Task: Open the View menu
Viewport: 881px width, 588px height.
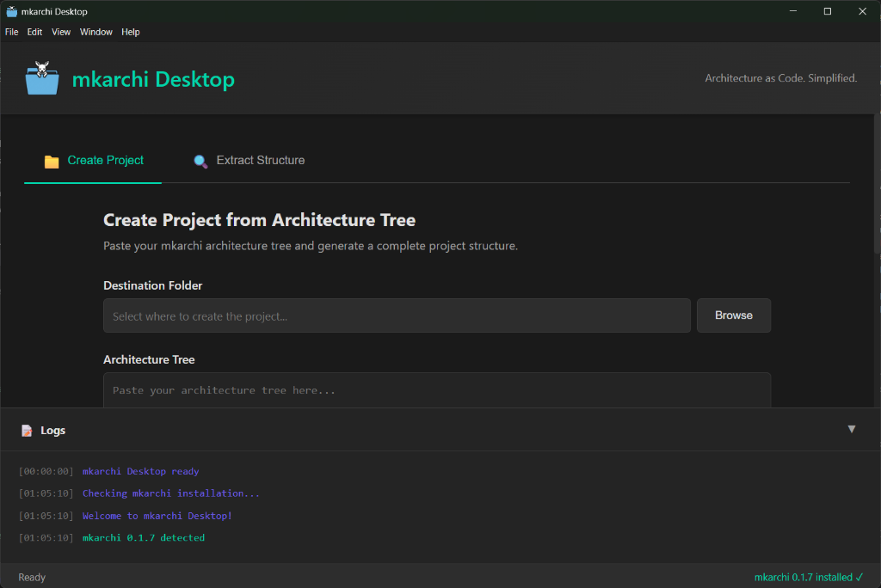Action: click(x=60, y=32)
